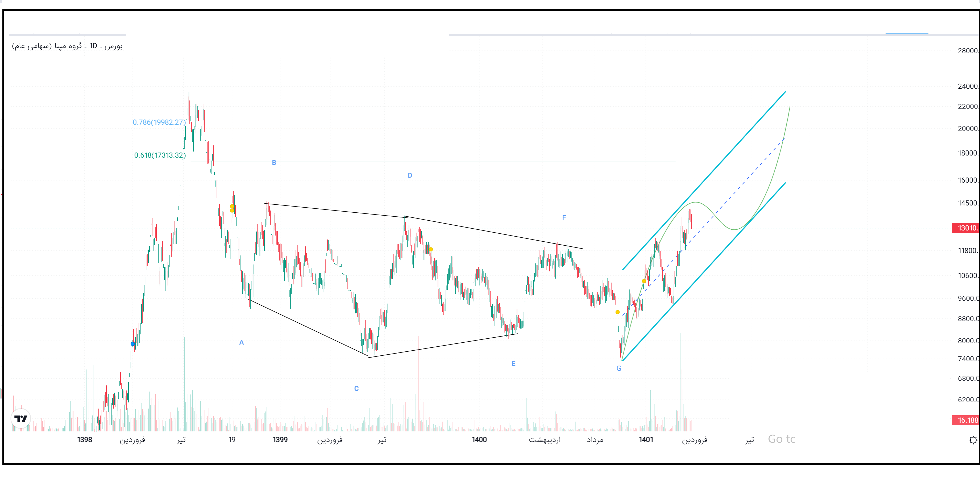Click the 7400 price axis label
980x479 pixels.
tap(968, 359)
